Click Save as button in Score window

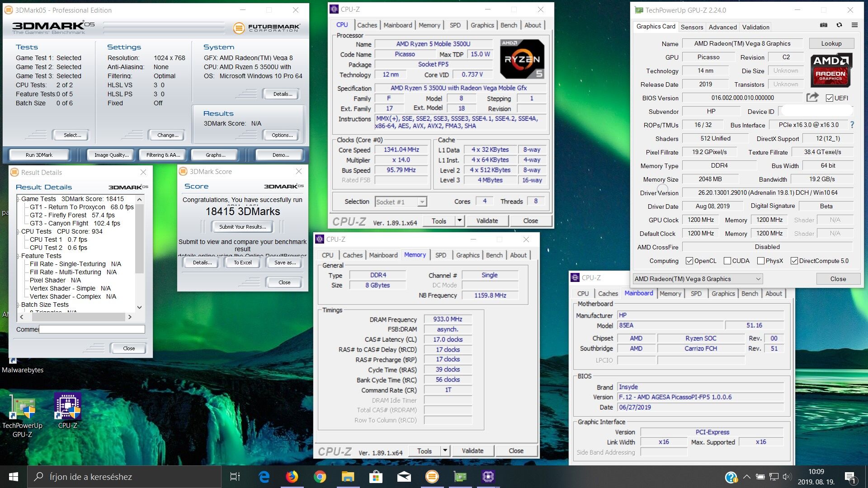pyautogui.click(x=285, y=263)
